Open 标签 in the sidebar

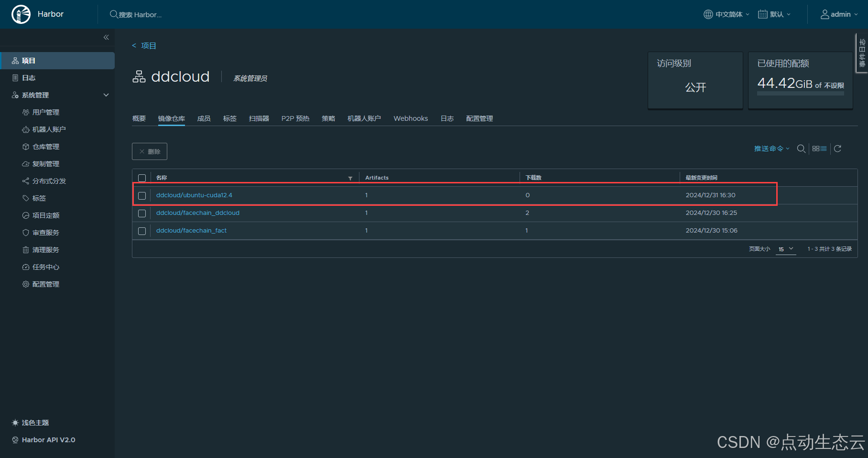[x=39, y=198]
